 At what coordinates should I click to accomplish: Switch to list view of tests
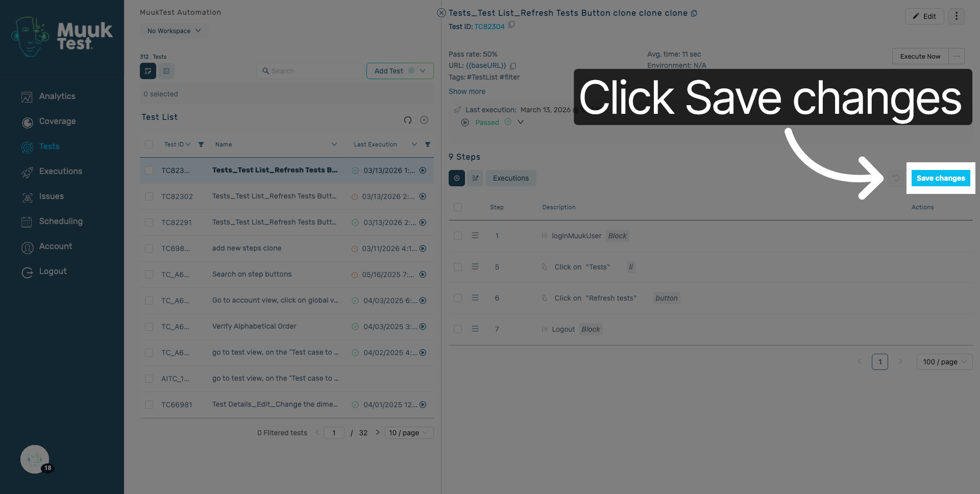[x=166, y=71]
